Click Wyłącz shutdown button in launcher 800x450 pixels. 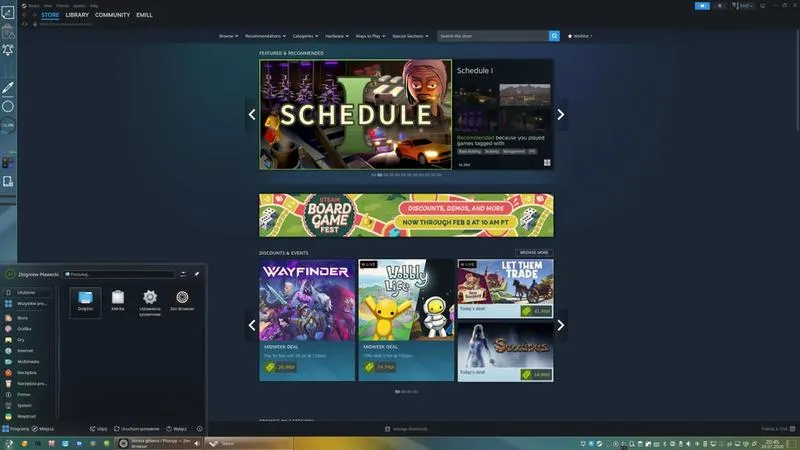(177, 429)
